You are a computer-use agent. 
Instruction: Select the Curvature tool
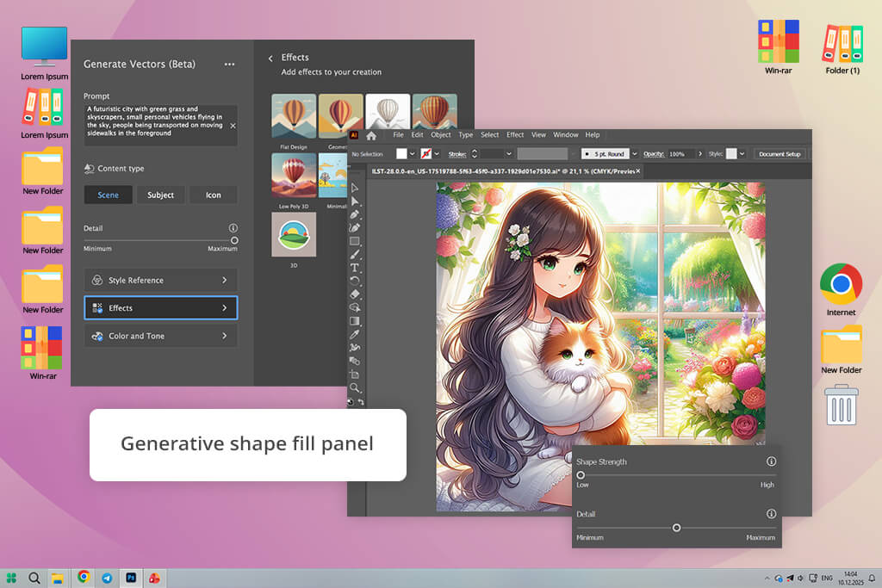pos(355,227)
